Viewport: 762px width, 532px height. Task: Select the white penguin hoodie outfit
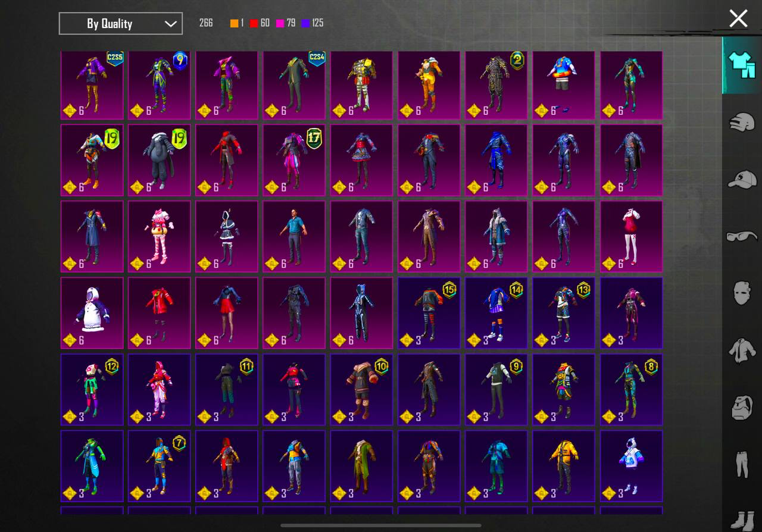coord(92,312)
